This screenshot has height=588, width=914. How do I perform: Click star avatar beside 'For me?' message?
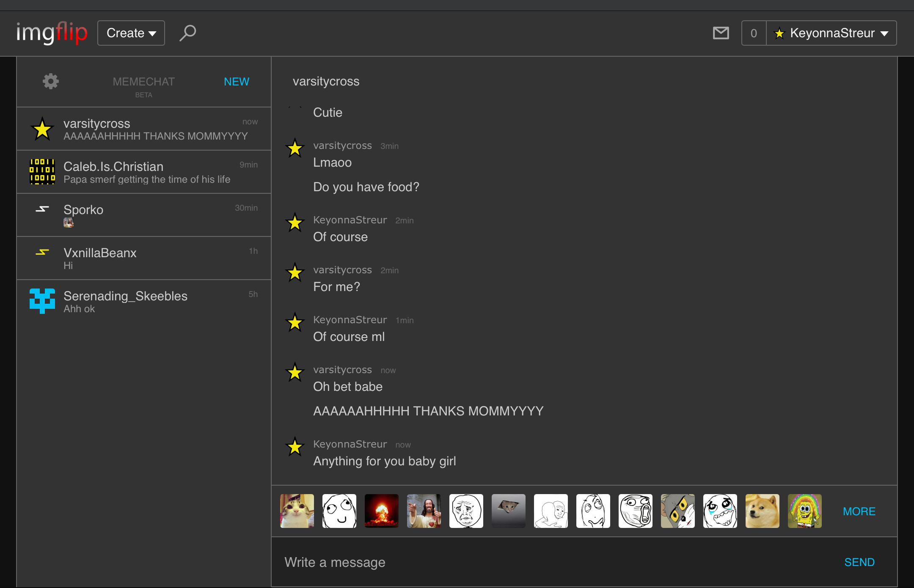(x=295, y=273)
